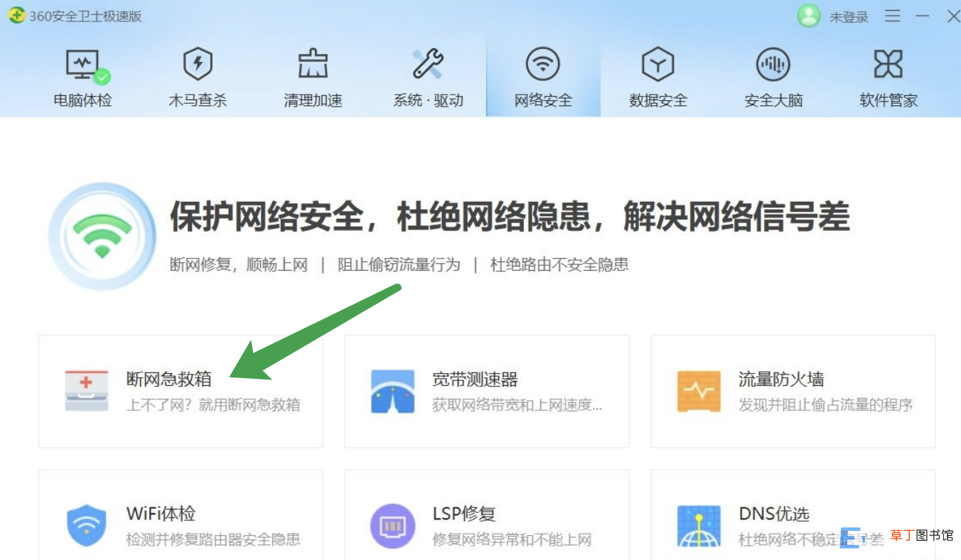Image resolution: width=961 pixels, height=560 pixels.
Task: Open the 木马查杀 shield icon
Action: 198,65
